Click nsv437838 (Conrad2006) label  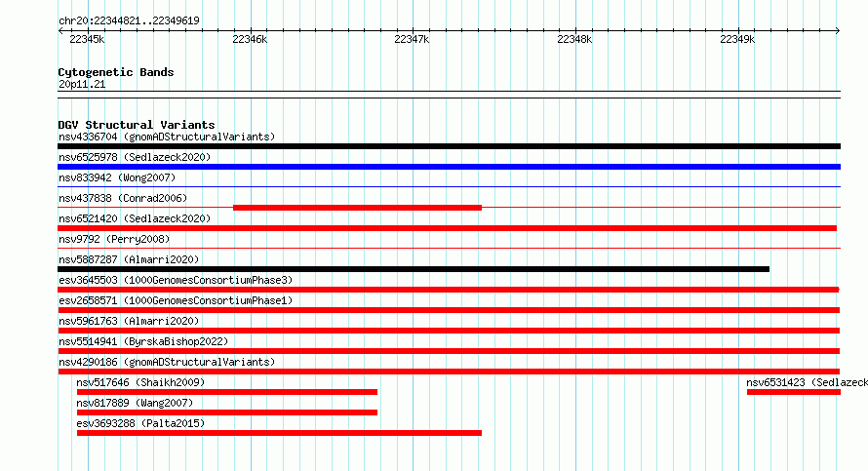pyautogui.click(x=123, y=198)
